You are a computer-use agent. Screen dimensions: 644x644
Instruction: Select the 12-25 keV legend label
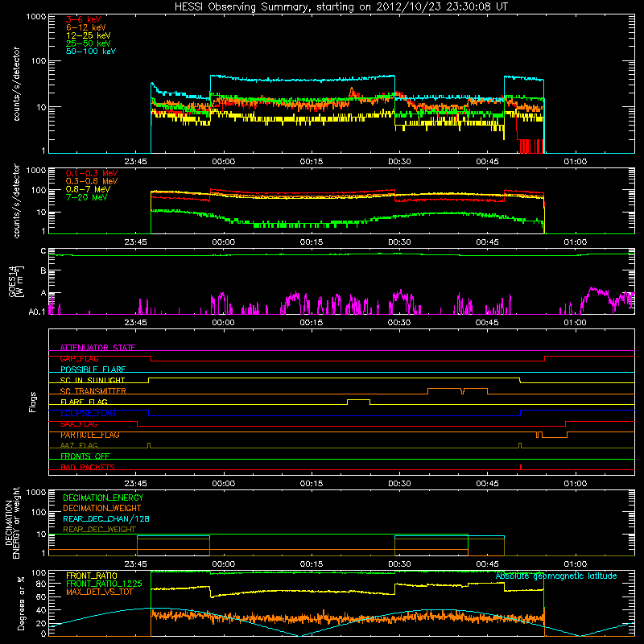tap(89, 35)
